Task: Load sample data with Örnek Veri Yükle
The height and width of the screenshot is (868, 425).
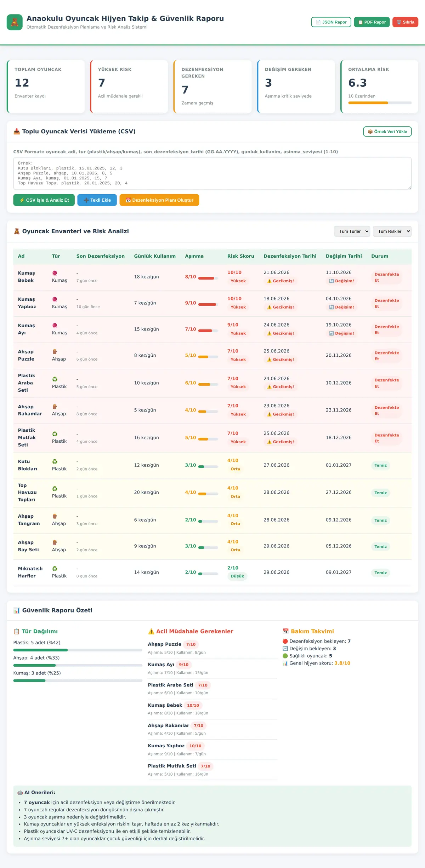Action: pyautogui.click(x=387, y=132)
